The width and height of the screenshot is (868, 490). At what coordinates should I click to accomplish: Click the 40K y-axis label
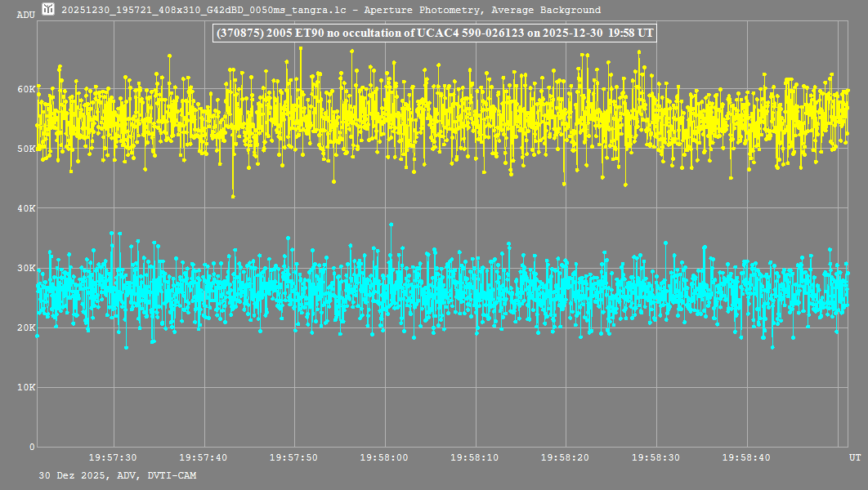click(x=25, y=208)
